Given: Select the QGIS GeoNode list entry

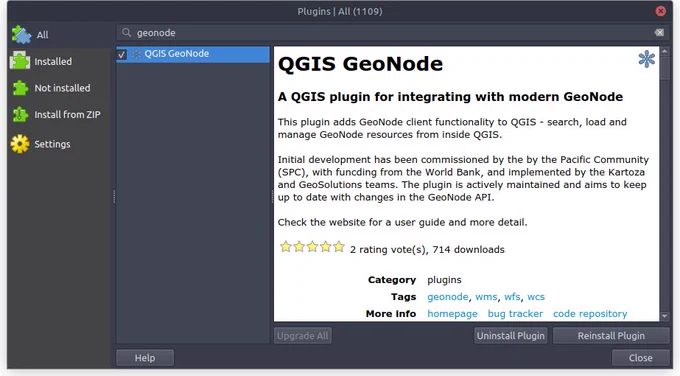Looking at the screenshot, I should [193, 54].
